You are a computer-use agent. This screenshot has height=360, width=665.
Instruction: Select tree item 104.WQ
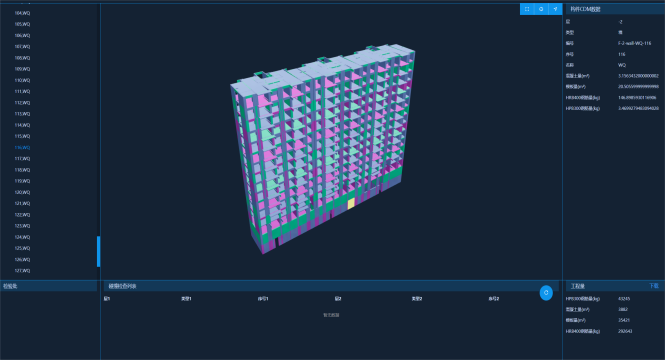22,13
